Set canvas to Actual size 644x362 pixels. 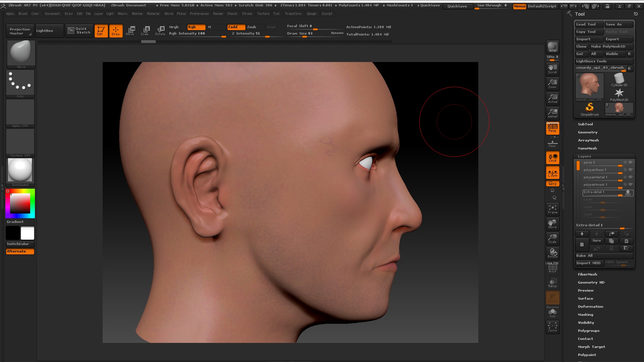(552, 98)
